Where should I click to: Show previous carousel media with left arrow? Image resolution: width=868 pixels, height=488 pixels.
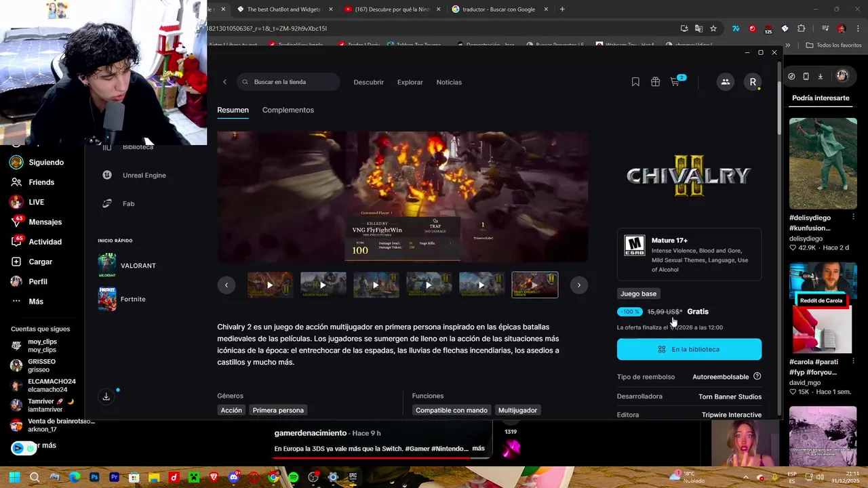point(226,285)
